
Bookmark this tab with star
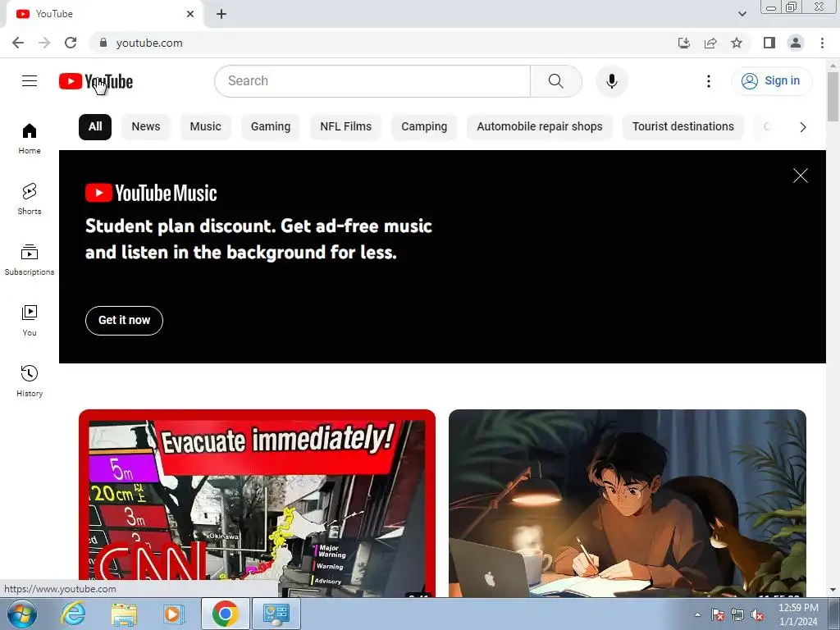(x=737, y=43)
